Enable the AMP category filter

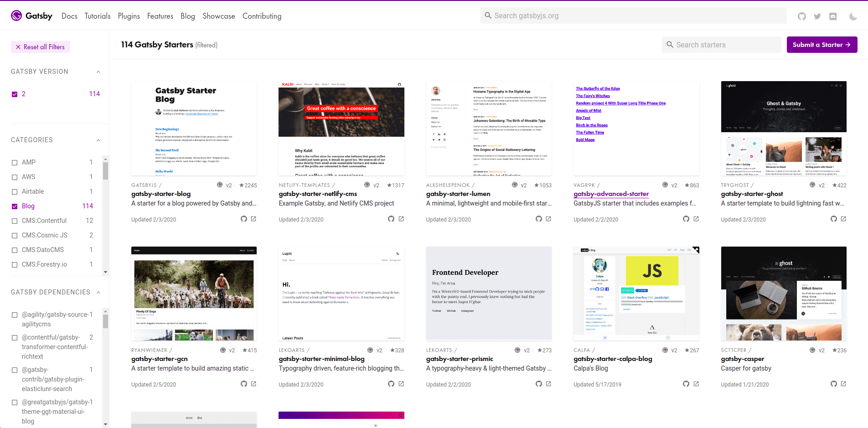[15, 162]
